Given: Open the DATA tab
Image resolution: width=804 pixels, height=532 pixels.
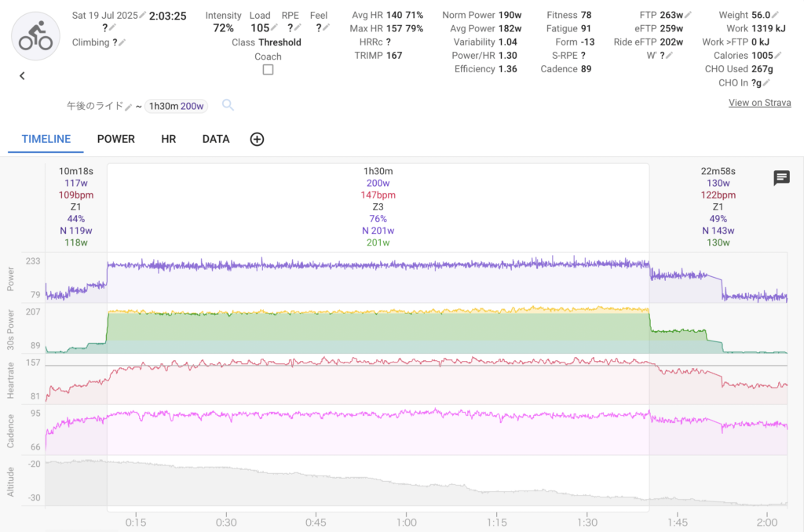Looking at the screenshot, I should 216,139.
